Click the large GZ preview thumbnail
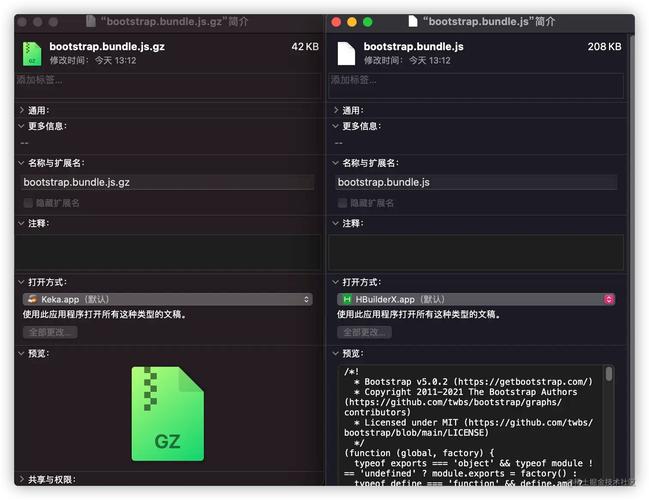 [168, 413]
